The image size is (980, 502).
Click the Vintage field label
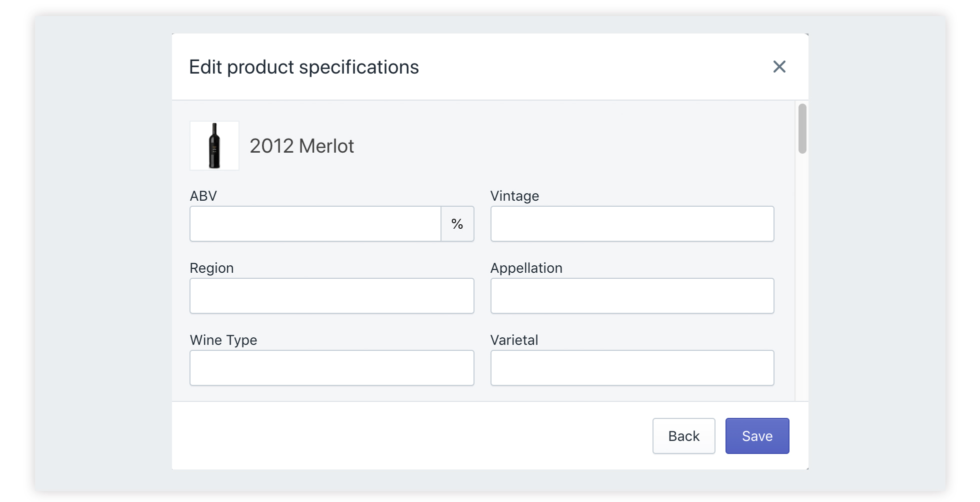pos(514,196)
